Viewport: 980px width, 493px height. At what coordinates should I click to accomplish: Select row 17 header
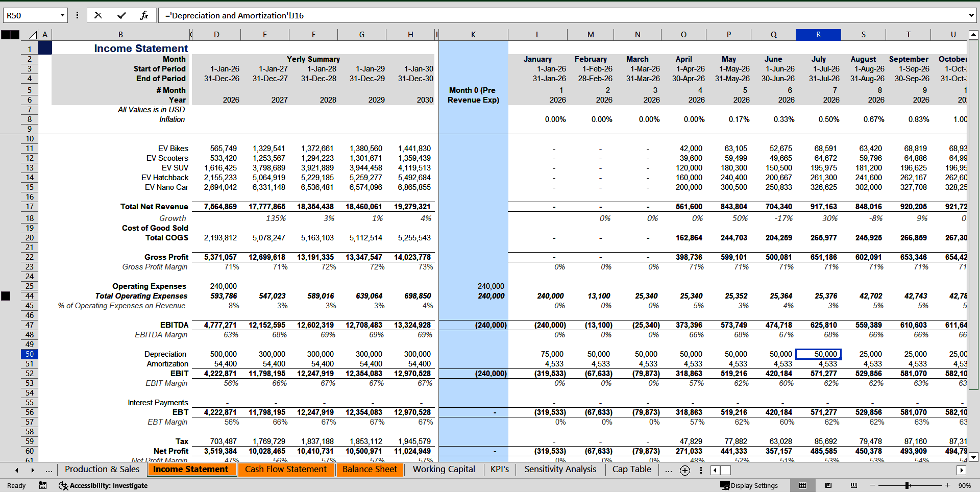30,207
